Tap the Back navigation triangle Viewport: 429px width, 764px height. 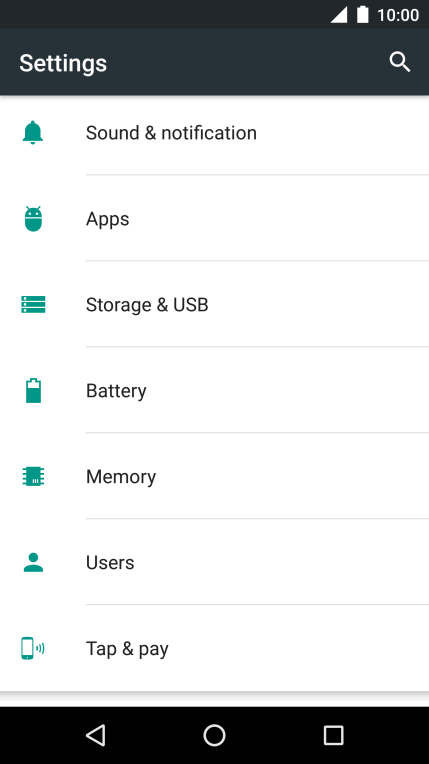[96, 735]
